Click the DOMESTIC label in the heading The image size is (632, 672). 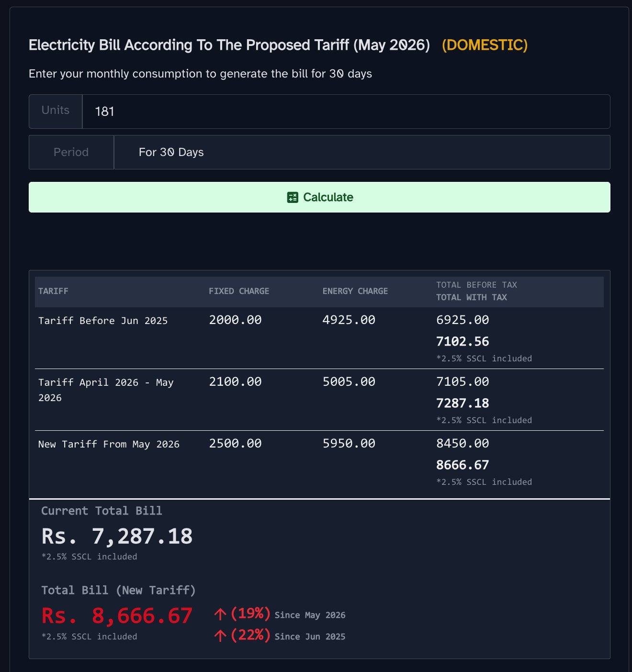tap(485, 45)
